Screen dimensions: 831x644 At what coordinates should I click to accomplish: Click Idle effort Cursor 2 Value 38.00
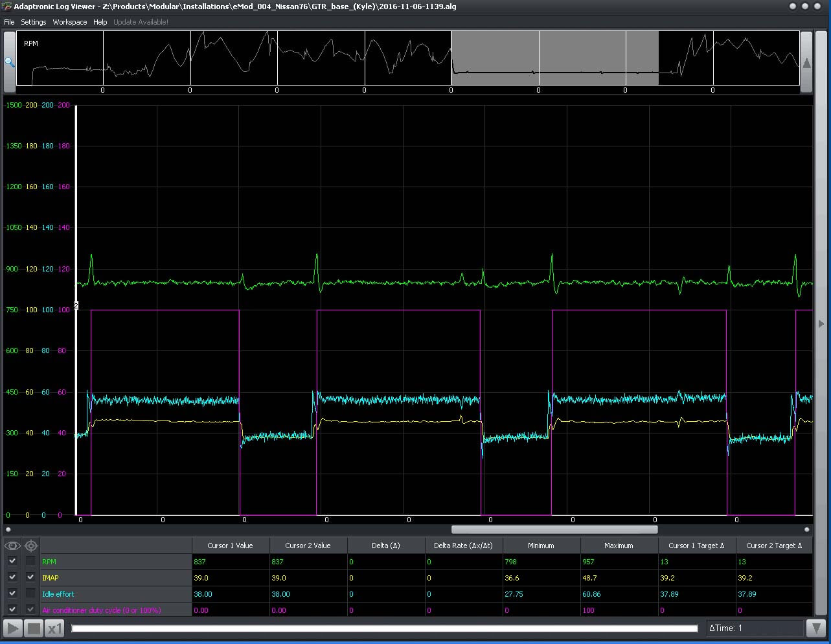pyautogui.click(x=280, y=594)
